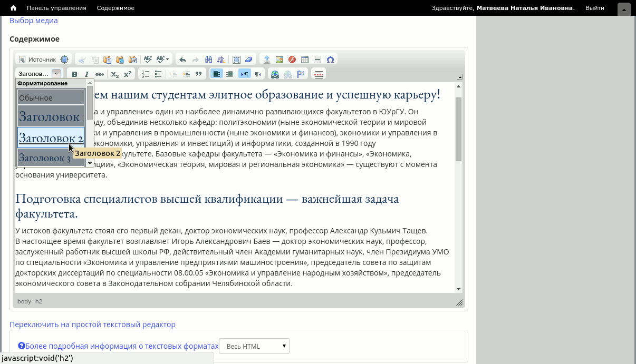
Task: Insert a numbered list
Action: (x=146, y=74)
